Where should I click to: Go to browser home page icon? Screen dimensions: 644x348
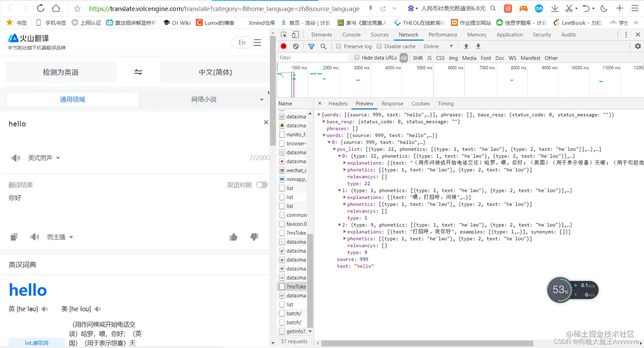click(56, 8)
